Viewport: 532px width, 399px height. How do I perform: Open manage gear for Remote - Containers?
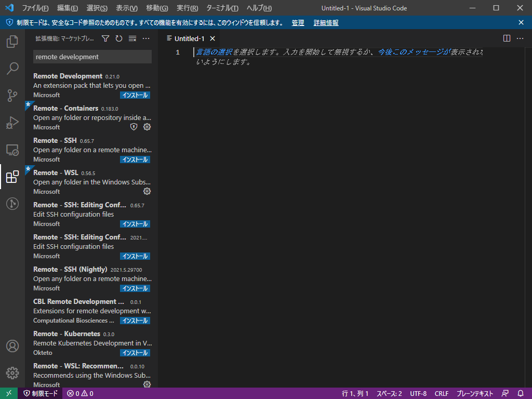pyautogui.click(x=147, y=127)
